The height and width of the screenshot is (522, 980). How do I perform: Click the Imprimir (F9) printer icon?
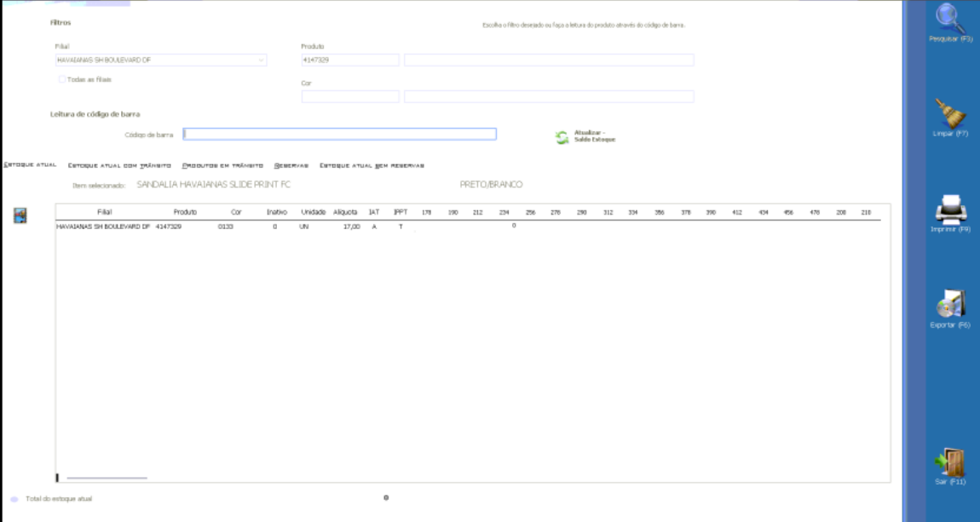coord(950,209)
